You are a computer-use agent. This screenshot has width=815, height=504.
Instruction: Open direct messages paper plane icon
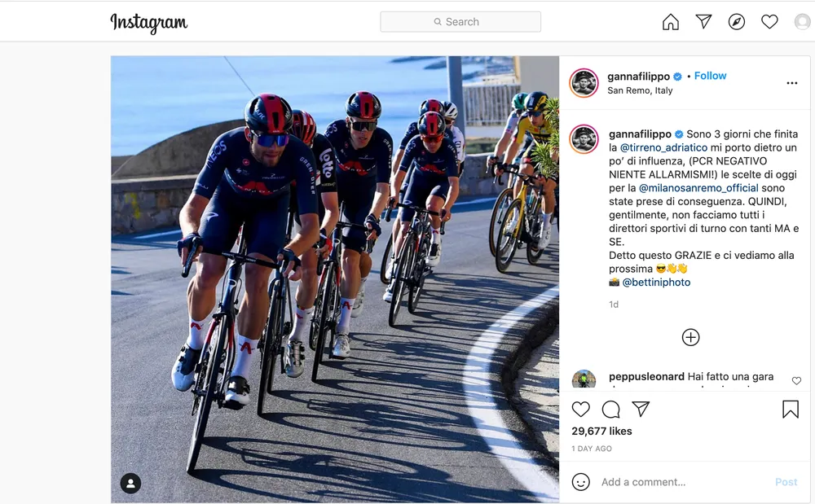click(x=703, y=21)
